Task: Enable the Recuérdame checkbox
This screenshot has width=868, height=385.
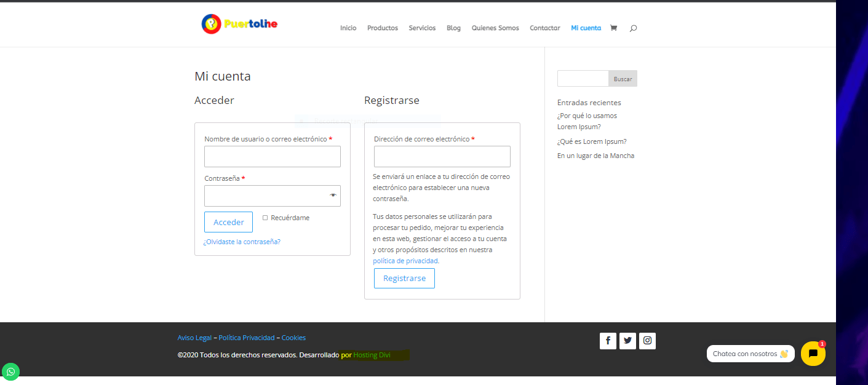Action: click(265, 218)
